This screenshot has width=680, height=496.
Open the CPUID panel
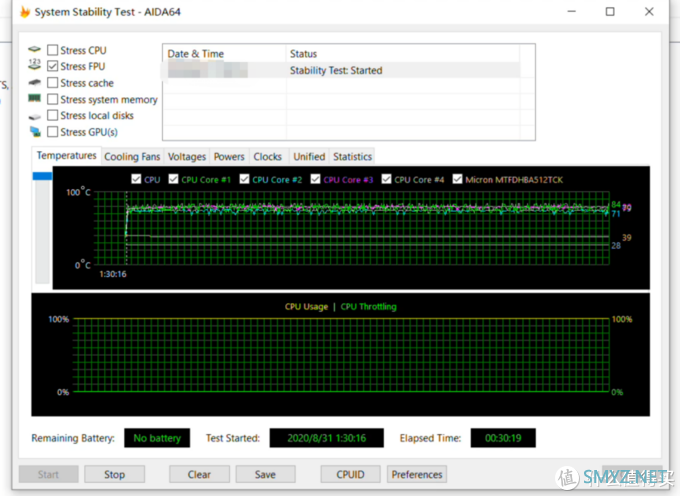pyautogui.click(x=350, y=474)
